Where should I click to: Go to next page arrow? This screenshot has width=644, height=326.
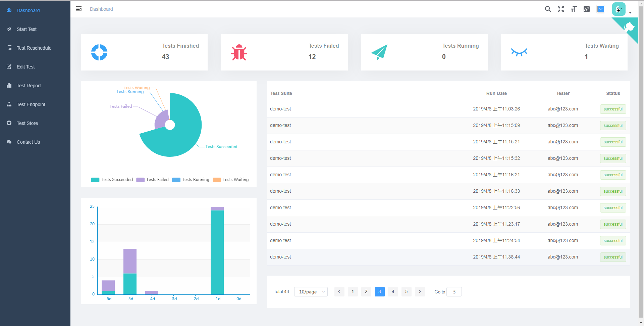pyautogui.click(x=420, y=292)
